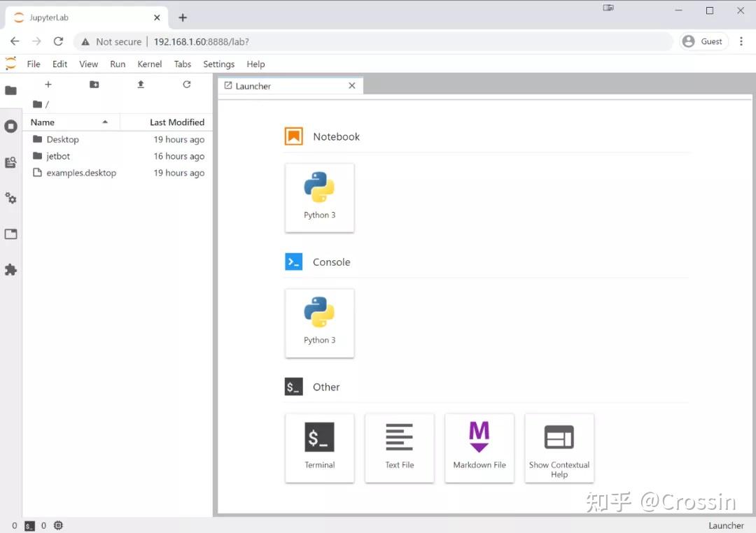
Task: Open the File Browser sidebar tab
Action: click(x=10, y=91)
